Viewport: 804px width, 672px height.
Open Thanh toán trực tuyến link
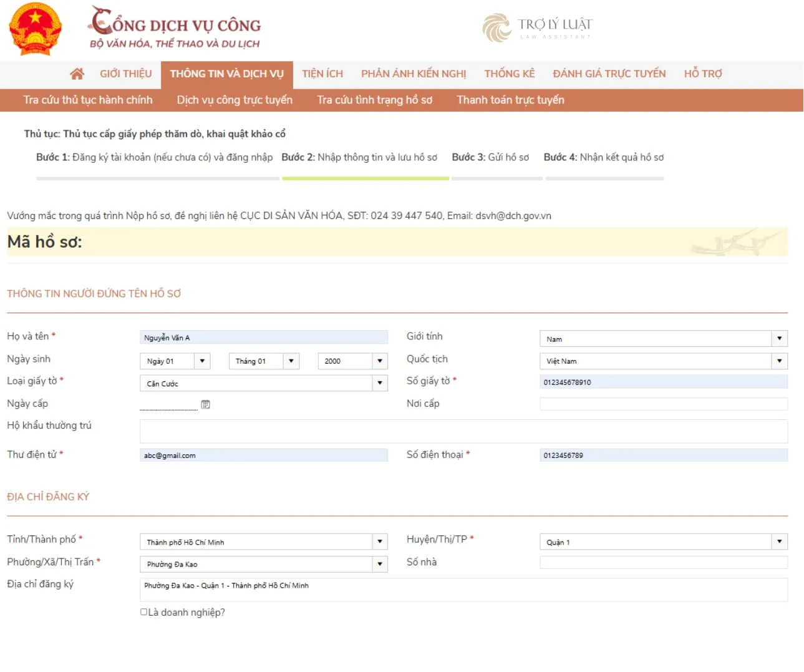(510, 100)
